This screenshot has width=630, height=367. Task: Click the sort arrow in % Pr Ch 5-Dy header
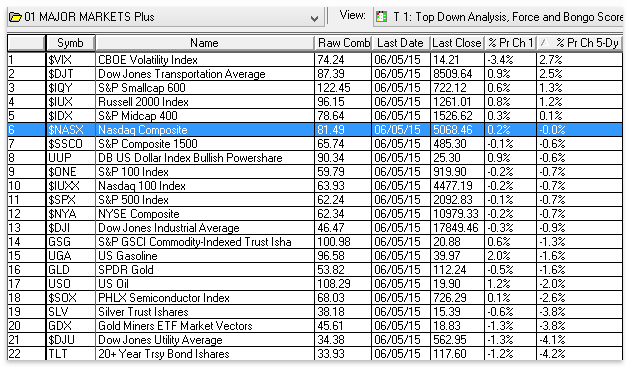pos(544,42)
